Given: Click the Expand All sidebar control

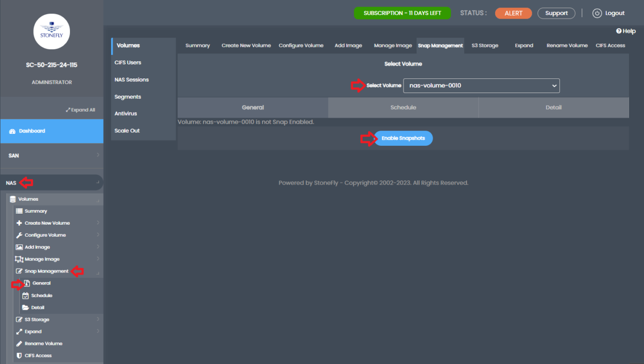Looking at the screenshot, I should 80,109.
